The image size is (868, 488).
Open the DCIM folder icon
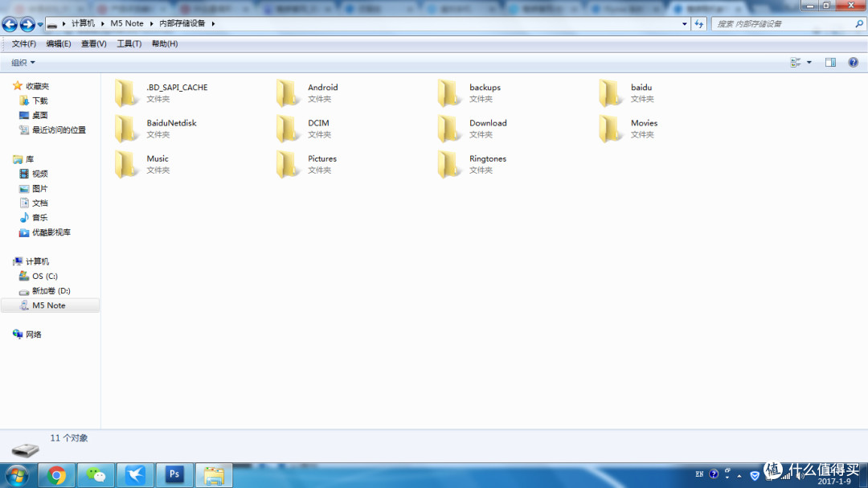point(288,128)
